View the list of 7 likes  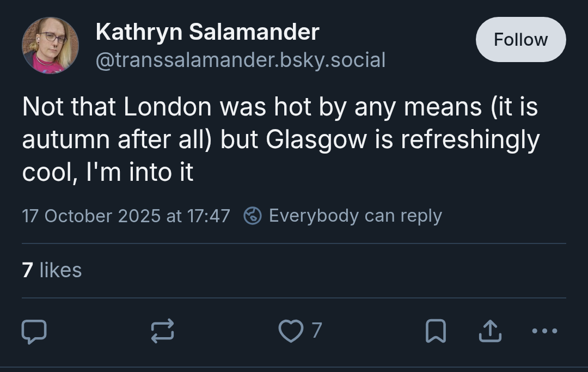click(x=52, y=270)
